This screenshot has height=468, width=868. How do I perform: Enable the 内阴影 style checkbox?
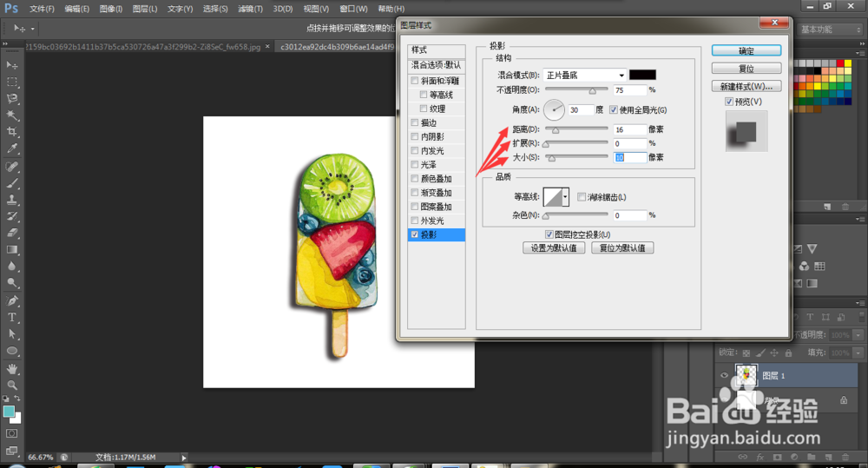click(415, 136)
